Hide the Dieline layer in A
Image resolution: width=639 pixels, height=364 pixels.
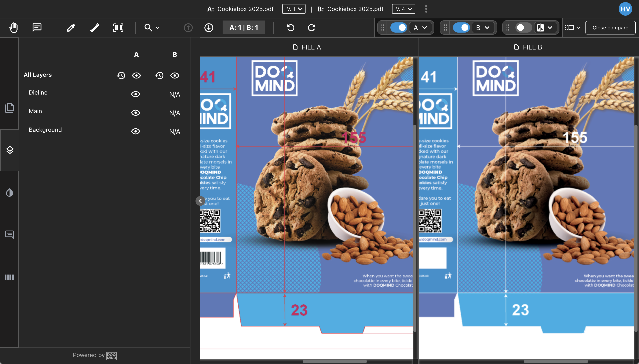pyautogui.click(x=136, y=94)
